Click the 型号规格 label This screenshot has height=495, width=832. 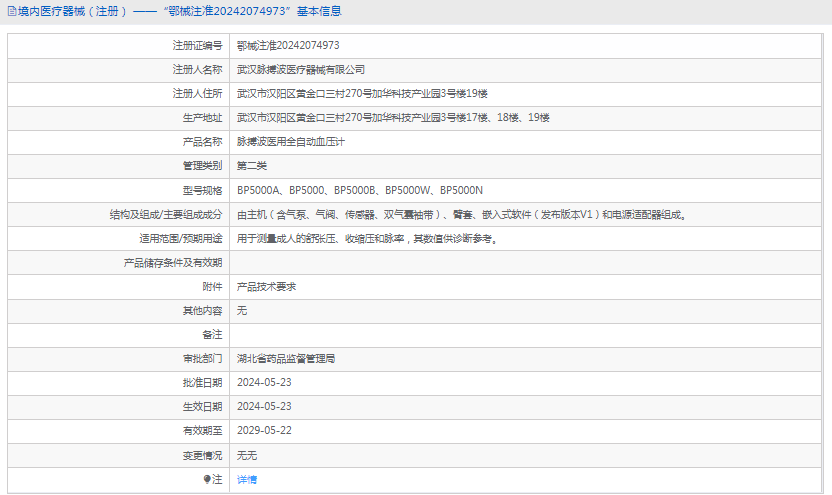coord(203,190)
